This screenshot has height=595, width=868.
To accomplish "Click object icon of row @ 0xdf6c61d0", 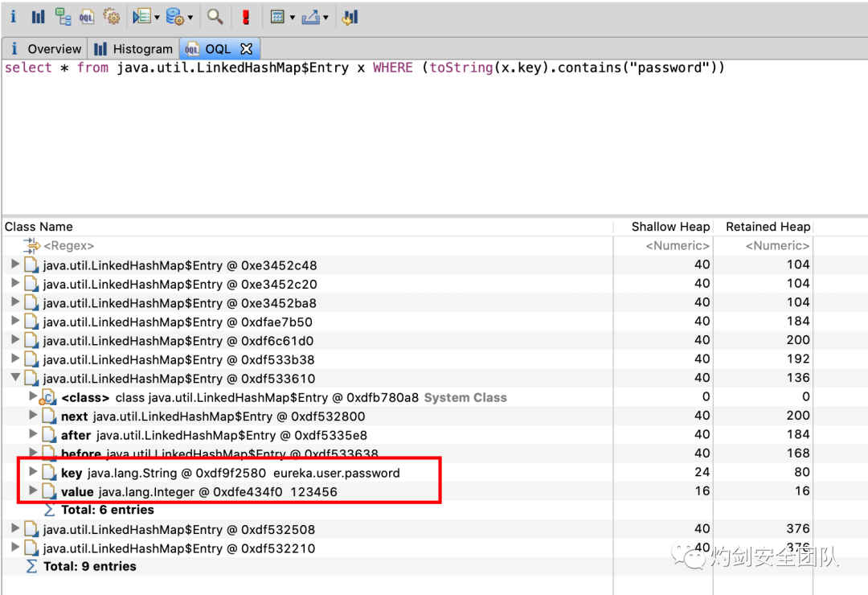I will tap(31, 341).
